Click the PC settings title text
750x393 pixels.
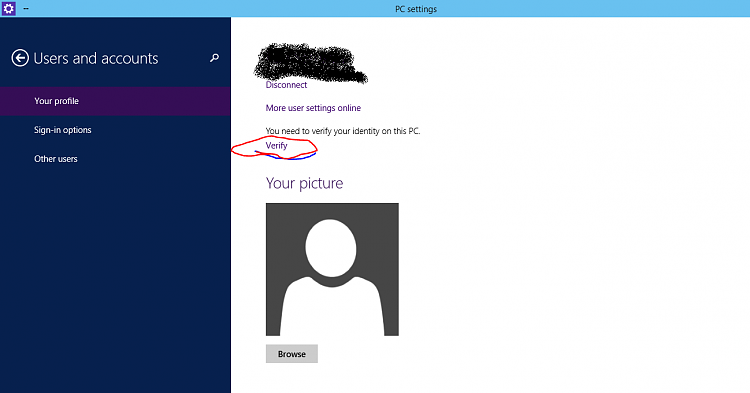pos(416,9)
